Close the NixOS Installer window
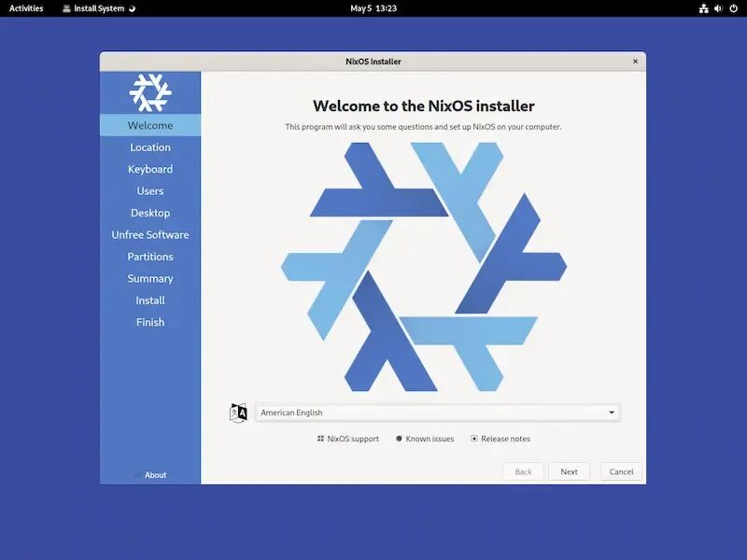This screenshot has width=747, height=560. point(635,62)
